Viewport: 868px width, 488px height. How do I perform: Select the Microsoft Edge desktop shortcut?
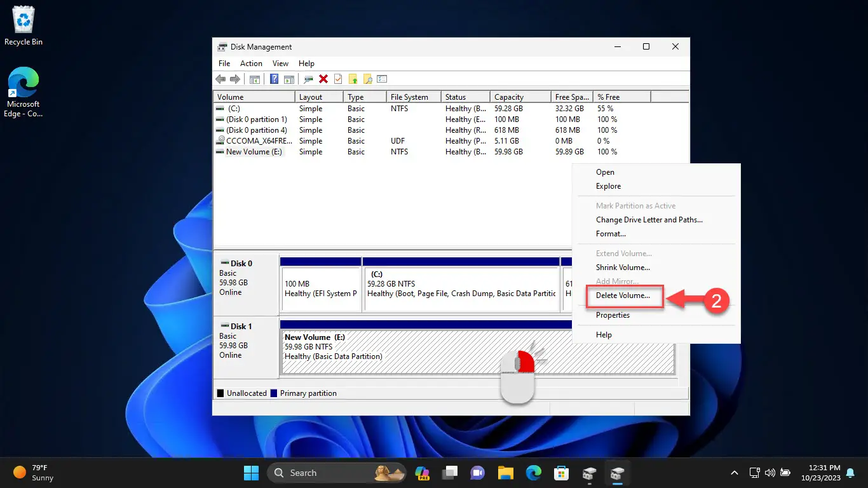point(24,92)
